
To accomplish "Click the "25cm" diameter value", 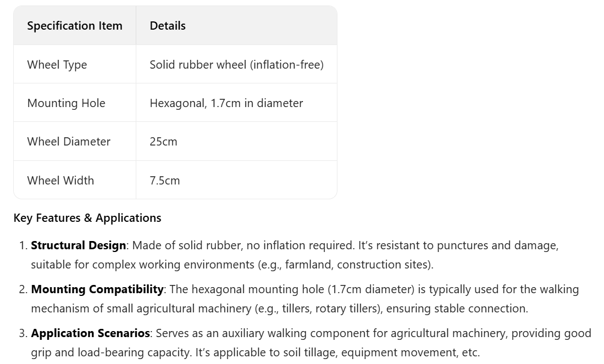I will point(163,142).
